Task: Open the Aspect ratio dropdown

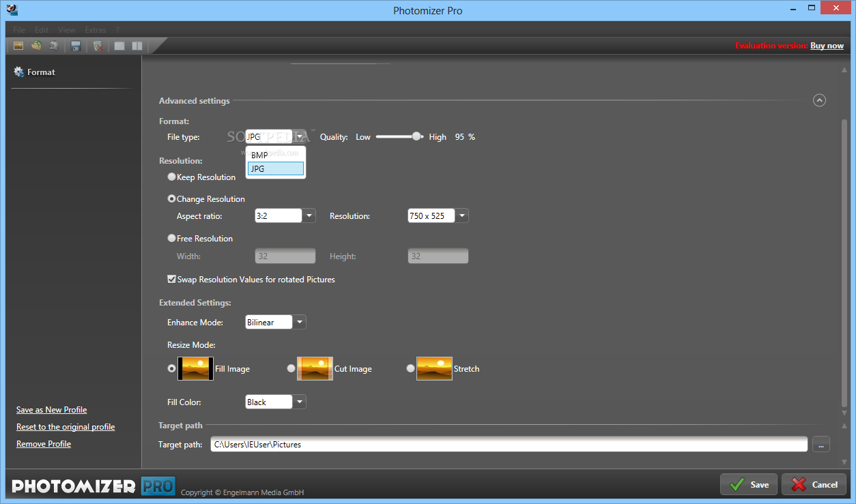Action: coord(309,216)
